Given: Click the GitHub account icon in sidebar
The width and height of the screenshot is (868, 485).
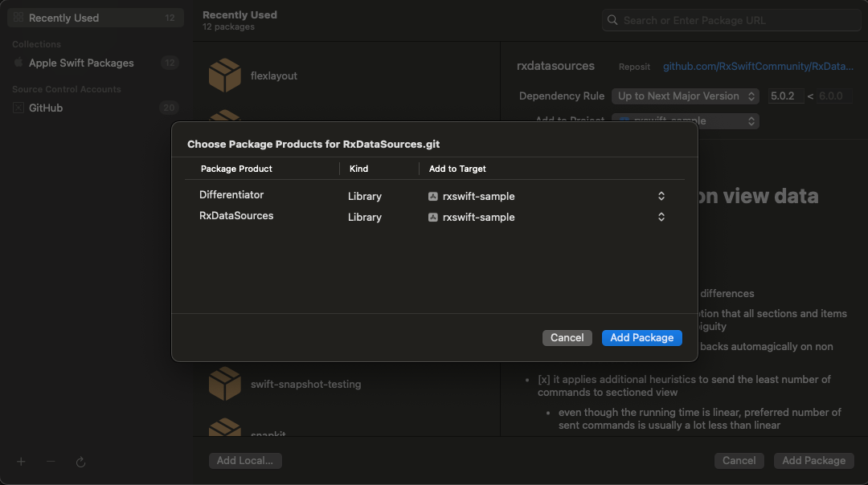Looking at the screenshot, I should (18, 108).
